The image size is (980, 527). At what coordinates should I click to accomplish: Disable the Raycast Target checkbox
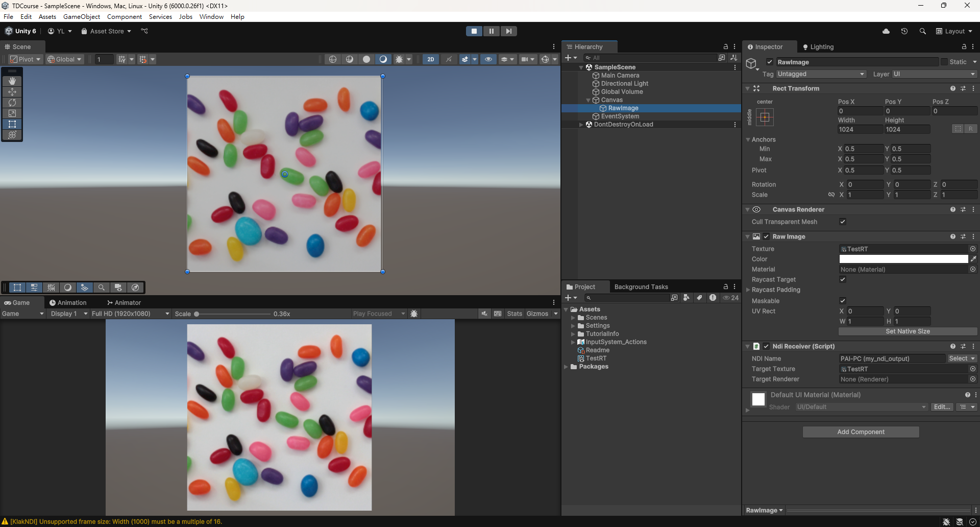(x=843, y=279)
